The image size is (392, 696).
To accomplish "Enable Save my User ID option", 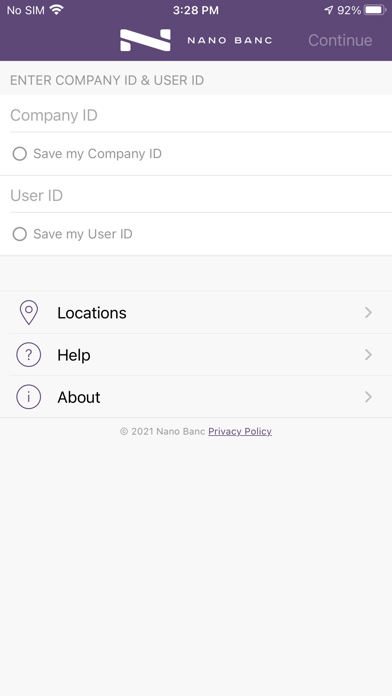I will (x=20, y=234).
